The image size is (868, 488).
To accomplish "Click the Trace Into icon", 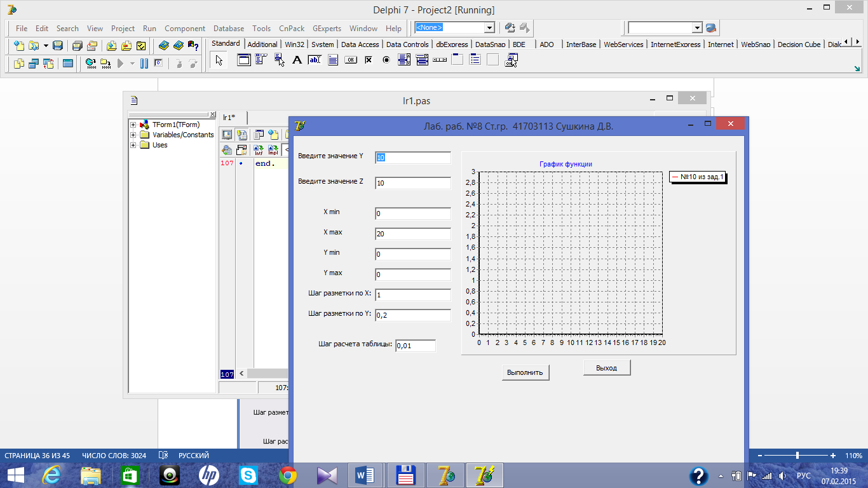I will pos(179,64).
